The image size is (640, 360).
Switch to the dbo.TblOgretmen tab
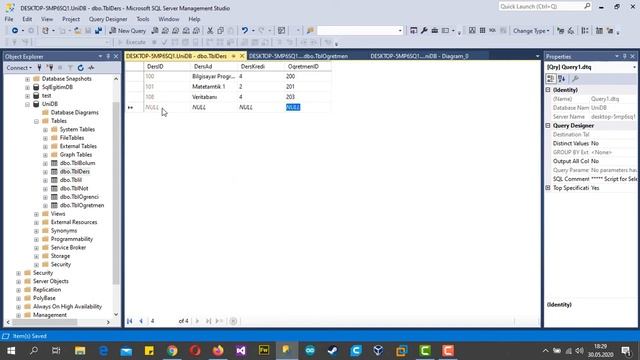[x=298, y=56]
